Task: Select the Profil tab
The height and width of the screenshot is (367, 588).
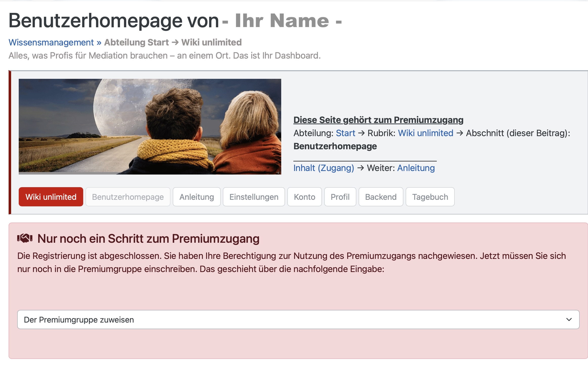Action: coord(340,197)
